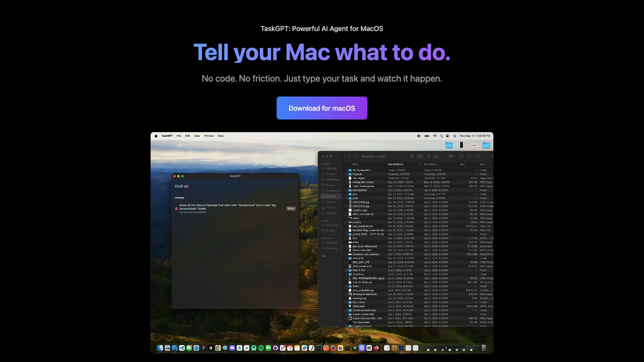Click the Date Added column header
This screenshot has height=362, width=644.
pyautogui.click(x=430, y=164)
